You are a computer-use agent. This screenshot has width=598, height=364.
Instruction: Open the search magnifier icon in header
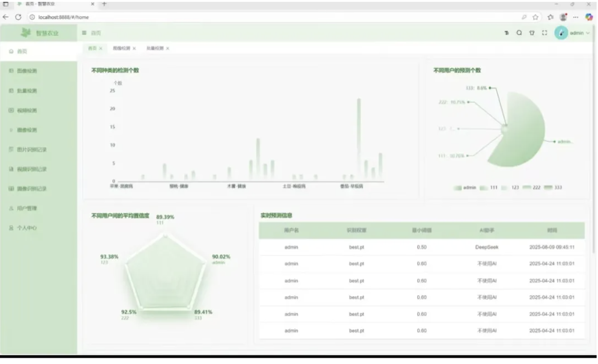[x=519, y=33]
